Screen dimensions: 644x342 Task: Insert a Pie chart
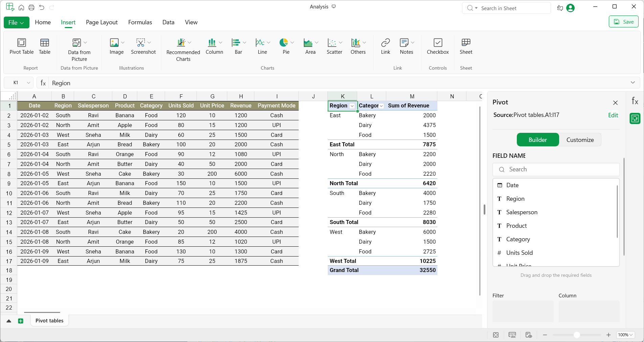click(283, 43)
